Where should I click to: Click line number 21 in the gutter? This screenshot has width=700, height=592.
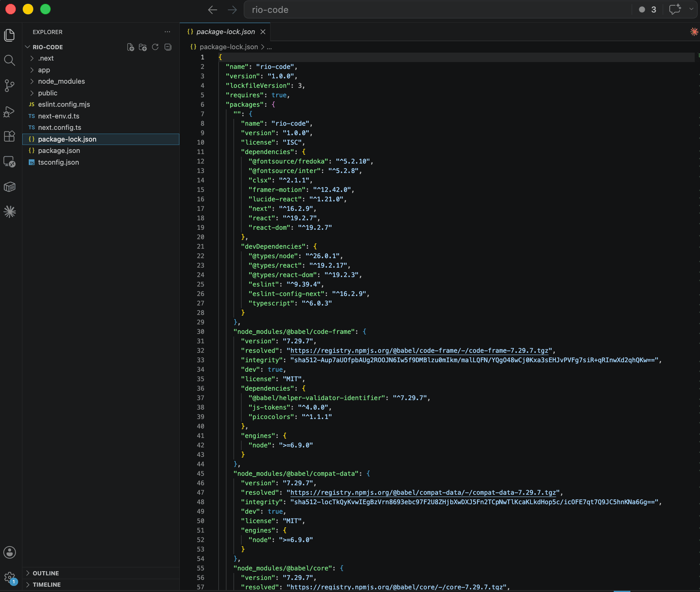click(x=200, y=246)
